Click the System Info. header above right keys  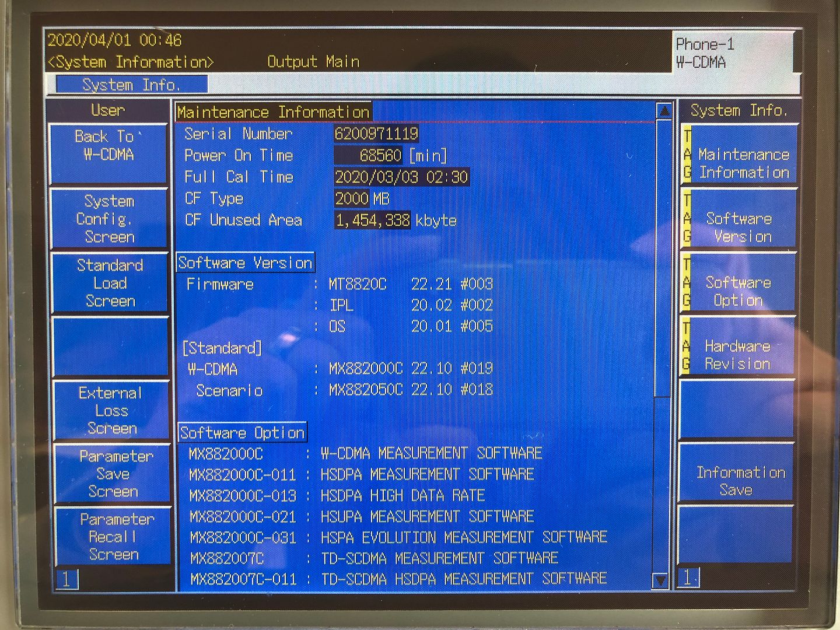pyautogui.click(x=738, y=110)
